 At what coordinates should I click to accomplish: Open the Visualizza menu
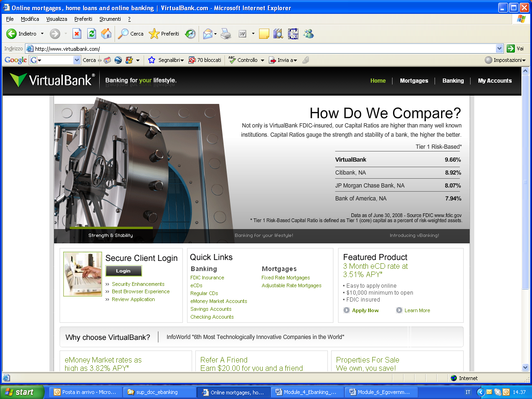pos(57,19)
